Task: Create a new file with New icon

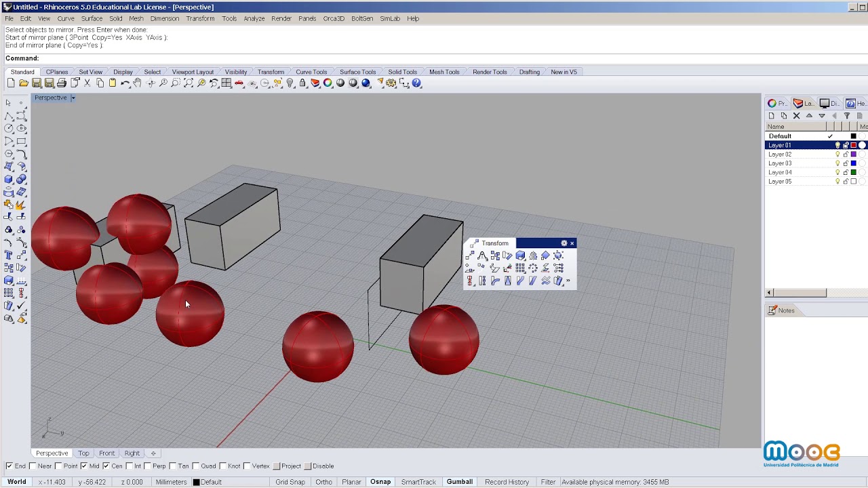Action: click(x=11, y=83)
